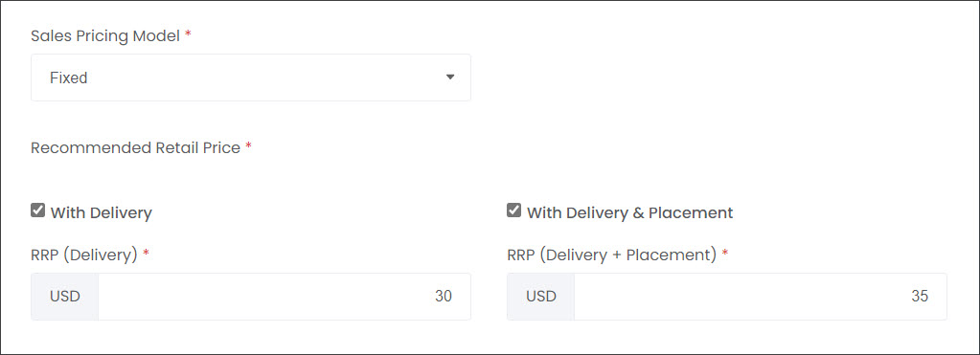This screenshot has width=980, height=355.
Task: Focus the RRP (Delivery) amount field
Action: click(285, 297)
